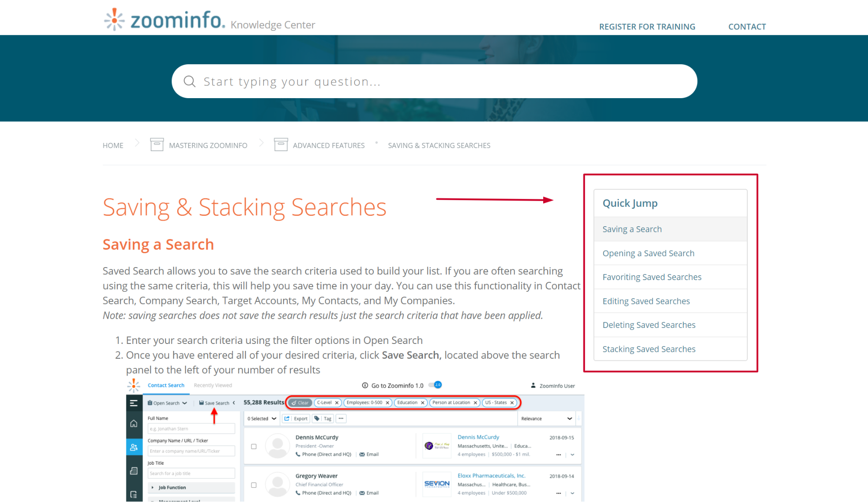
Task: Click the Stacking Saved Searches link
Action: [649, 348]
